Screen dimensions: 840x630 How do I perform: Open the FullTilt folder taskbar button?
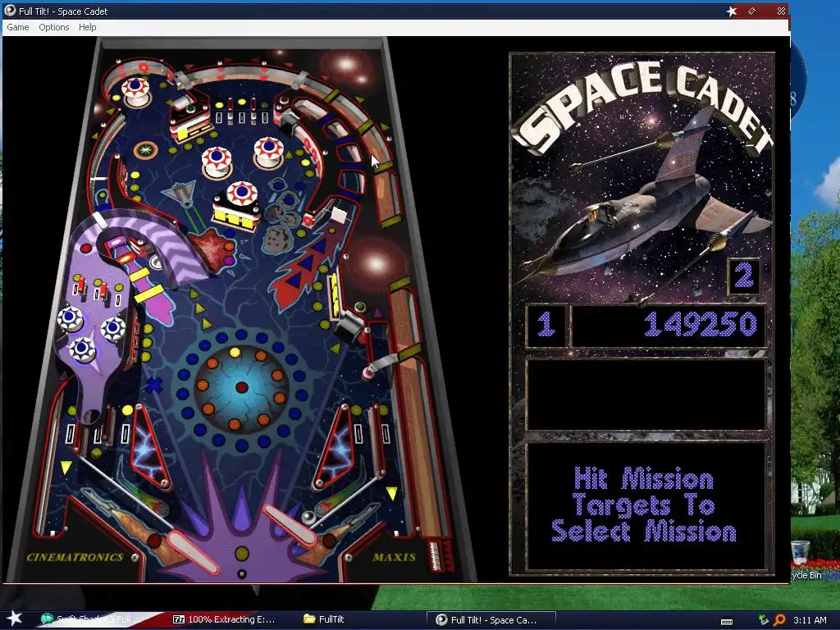323,619
